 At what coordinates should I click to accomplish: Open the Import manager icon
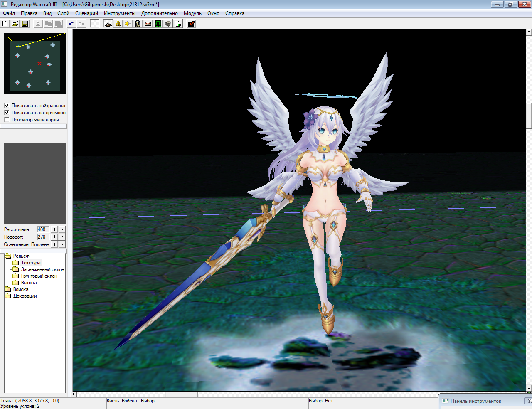pyautogui.click(x=178, y=24)
